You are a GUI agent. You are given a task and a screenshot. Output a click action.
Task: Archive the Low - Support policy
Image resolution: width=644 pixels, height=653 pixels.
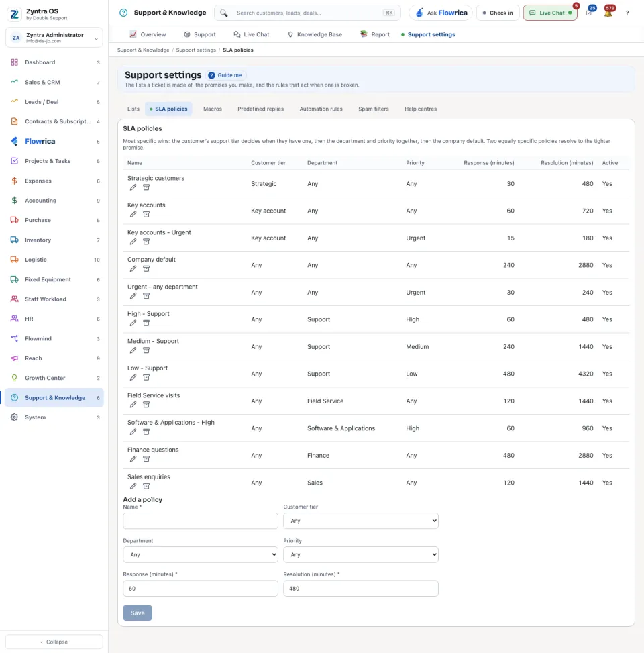[146, 377]
